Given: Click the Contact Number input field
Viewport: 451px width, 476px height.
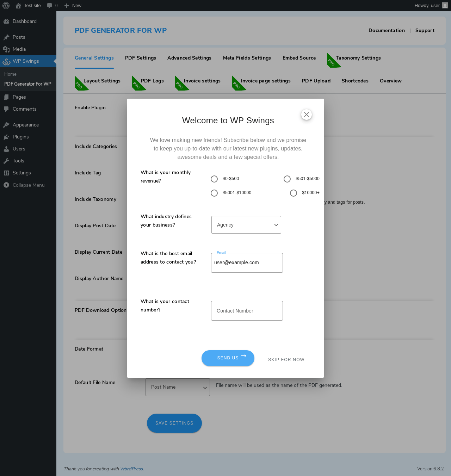Looking at the screenshot, I should [x=247, y=311].
